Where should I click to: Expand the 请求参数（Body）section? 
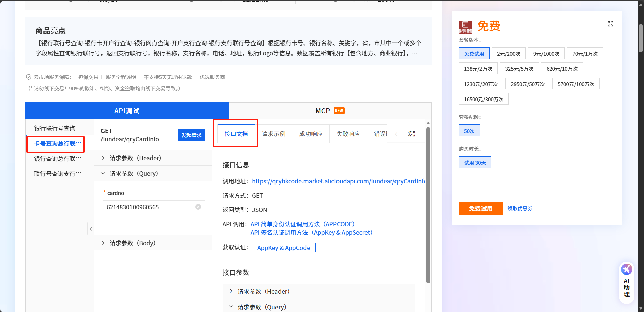click(103, 243)
